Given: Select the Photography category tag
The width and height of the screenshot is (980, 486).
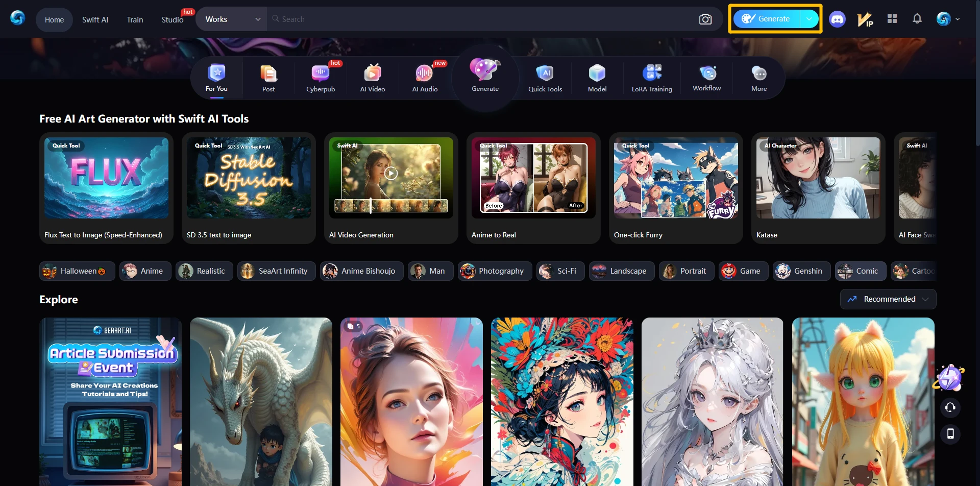Looking at the screenshot, I should click(495, 271).
